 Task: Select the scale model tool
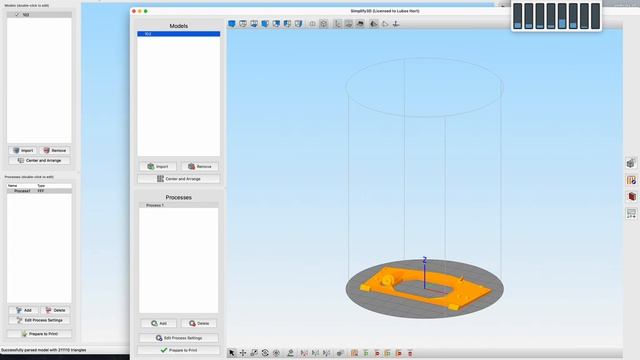point(254,353)
